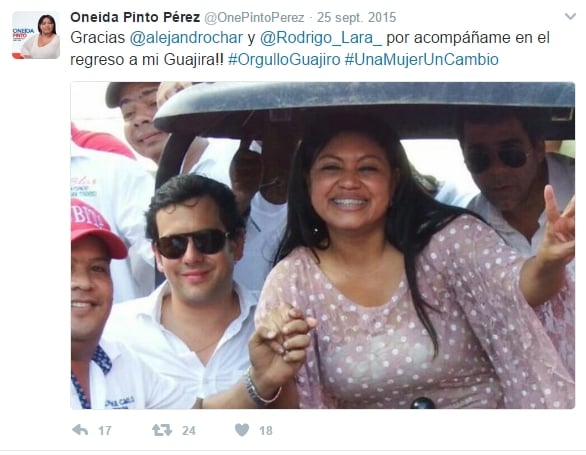Open Oneida Pinto profile avatar
This screenshot has width=586, height=455.
tap(36, 35)
